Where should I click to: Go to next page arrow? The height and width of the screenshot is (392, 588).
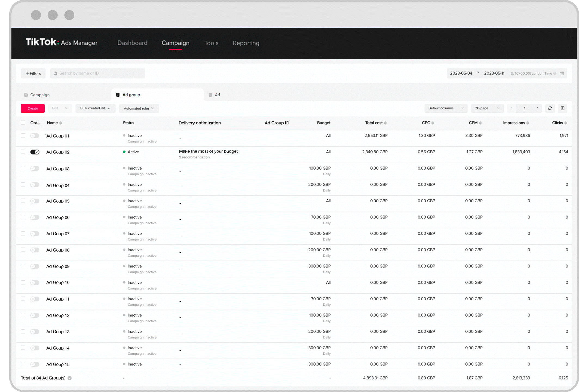coord(537,108)
